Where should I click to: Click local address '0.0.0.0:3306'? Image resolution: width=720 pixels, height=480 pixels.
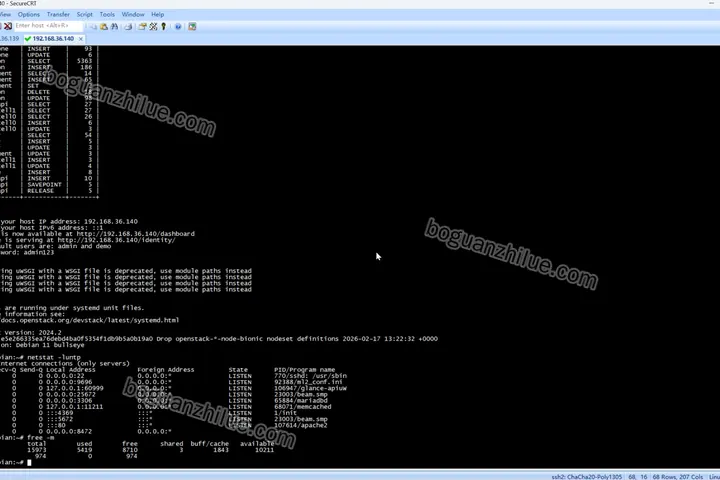click(71, 401)
